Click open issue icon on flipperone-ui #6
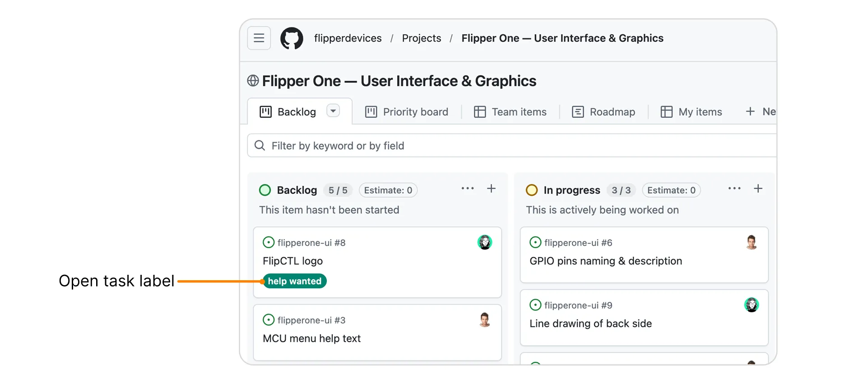Screen dimensions: 868x384 click(x=535, y=242)
